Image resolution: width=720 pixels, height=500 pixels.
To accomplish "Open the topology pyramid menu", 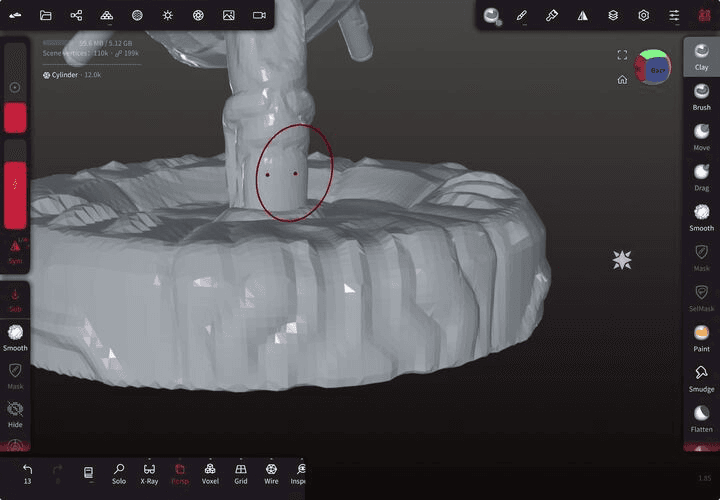I will click(x=107, y=15).
